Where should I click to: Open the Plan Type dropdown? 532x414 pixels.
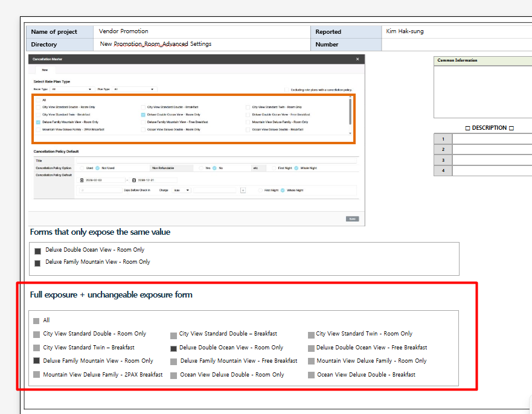(134, 89)
